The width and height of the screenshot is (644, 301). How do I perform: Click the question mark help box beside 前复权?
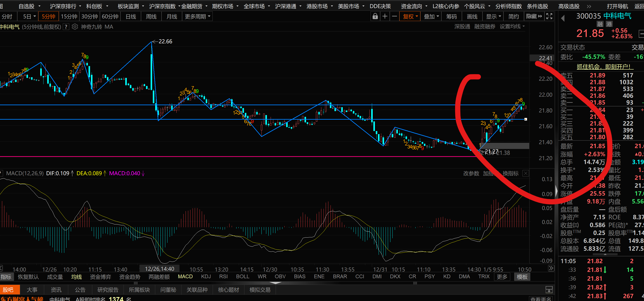[x=66, y=27]
